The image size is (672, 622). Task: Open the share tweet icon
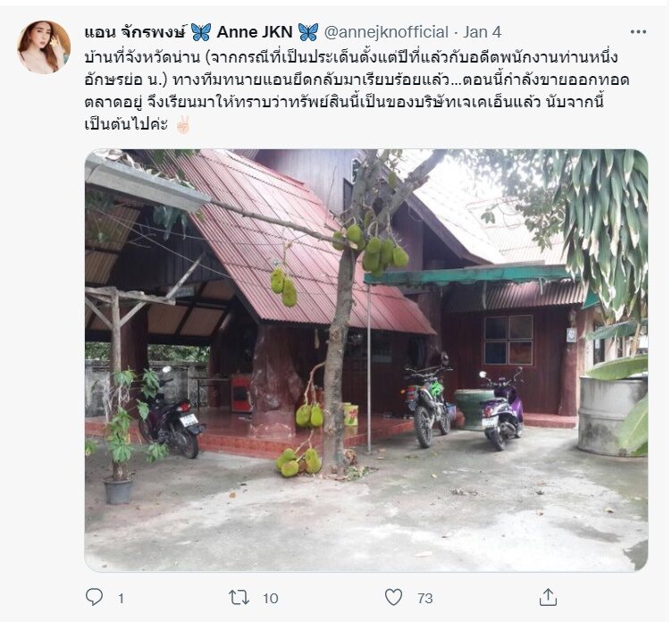click(x=548, y=597)
